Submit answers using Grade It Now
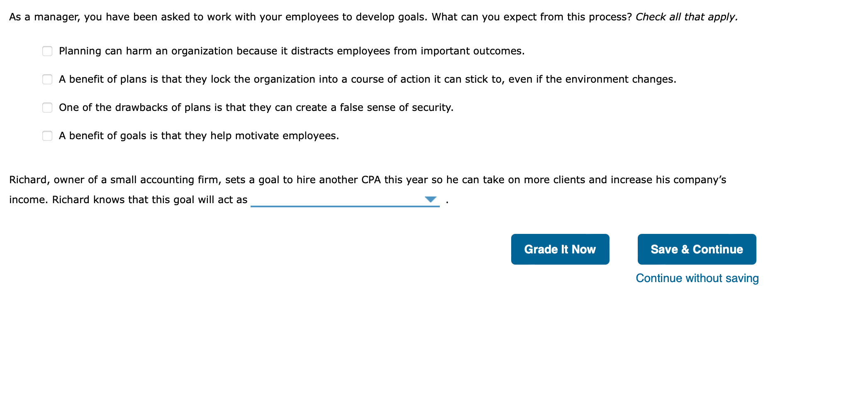The image size is (868, 393). [x=560, y=249]
